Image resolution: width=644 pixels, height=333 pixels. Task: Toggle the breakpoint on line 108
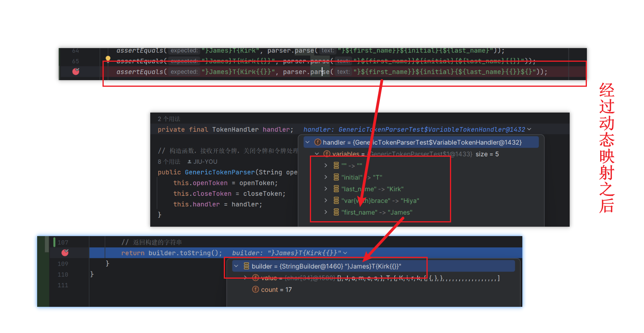[65, 253]
